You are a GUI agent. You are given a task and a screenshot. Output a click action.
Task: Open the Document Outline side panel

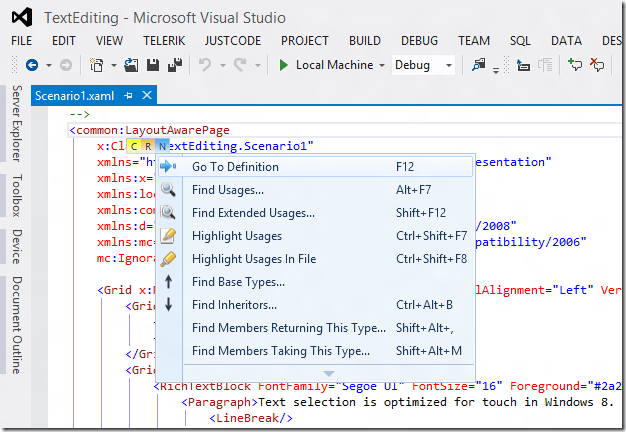16,325
